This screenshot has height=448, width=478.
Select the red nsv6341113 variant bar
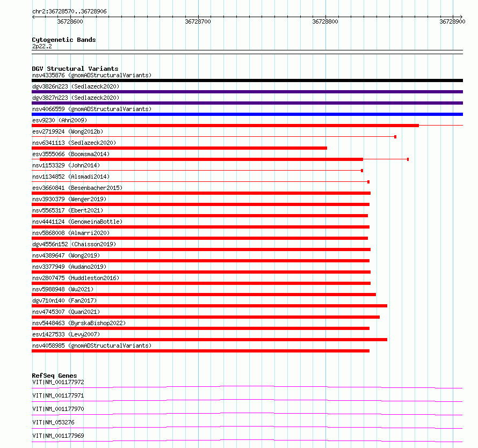pos(179,148)
